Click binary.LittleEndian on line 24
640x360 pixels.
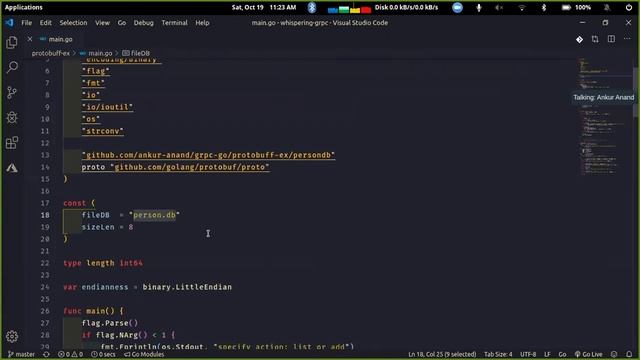point(187,287)
